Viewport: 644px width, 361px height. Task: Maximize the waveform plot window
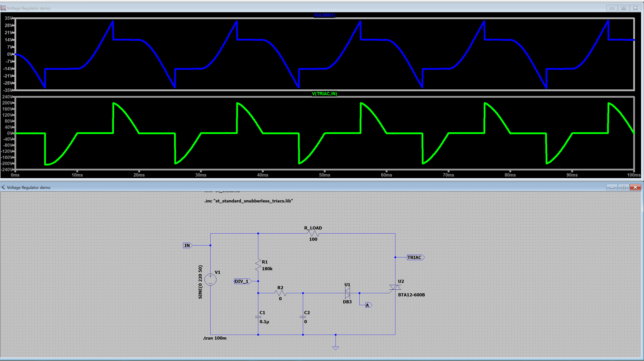point(624,8)
